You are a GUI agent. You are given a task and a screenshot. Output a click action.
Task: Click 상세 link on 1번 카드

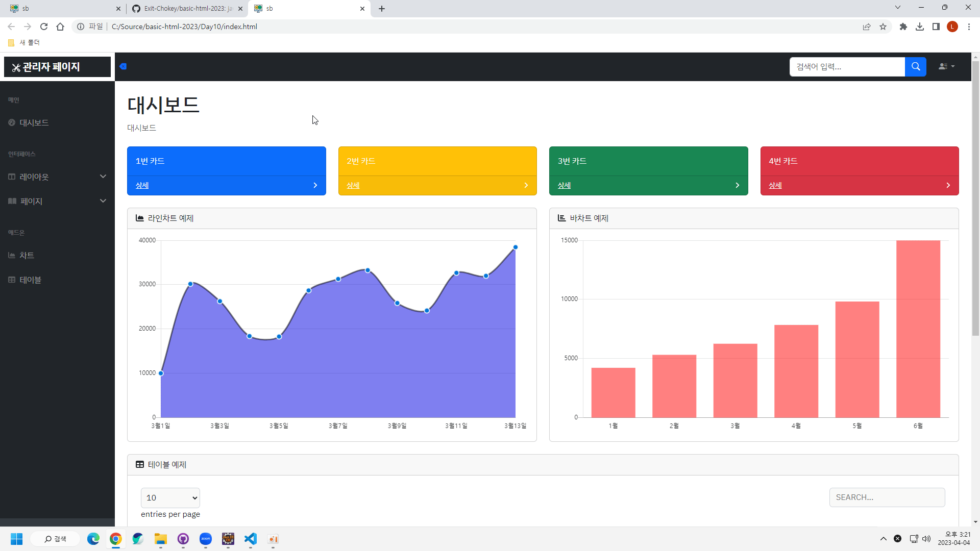[x=142, y=186]
